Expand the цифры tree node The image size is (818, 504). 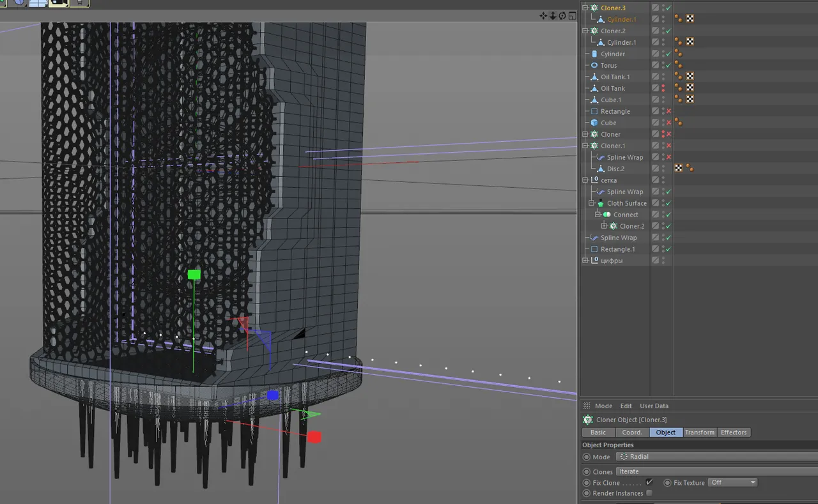585,261
